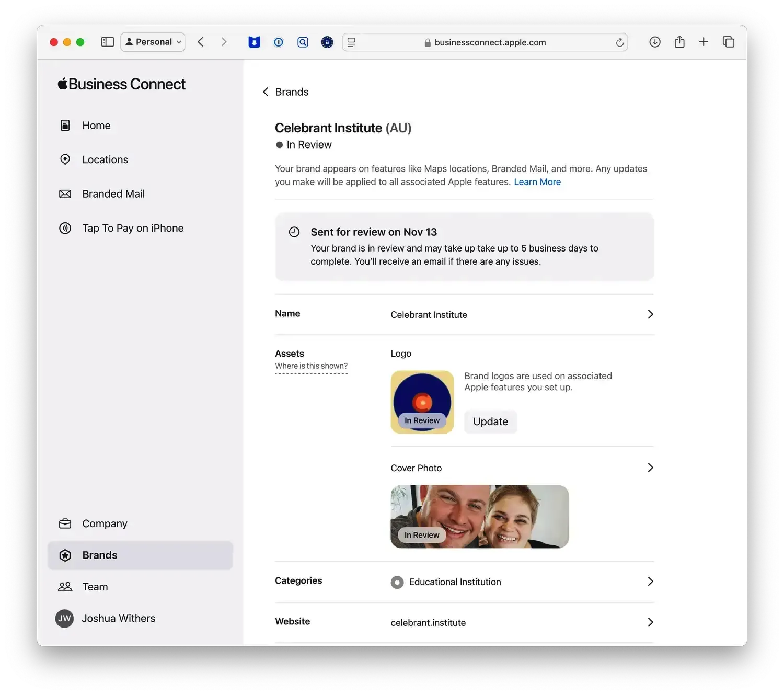
Task: Open a new tab with the plus icon
Action: pyautogui.click(x=704, y=42)
